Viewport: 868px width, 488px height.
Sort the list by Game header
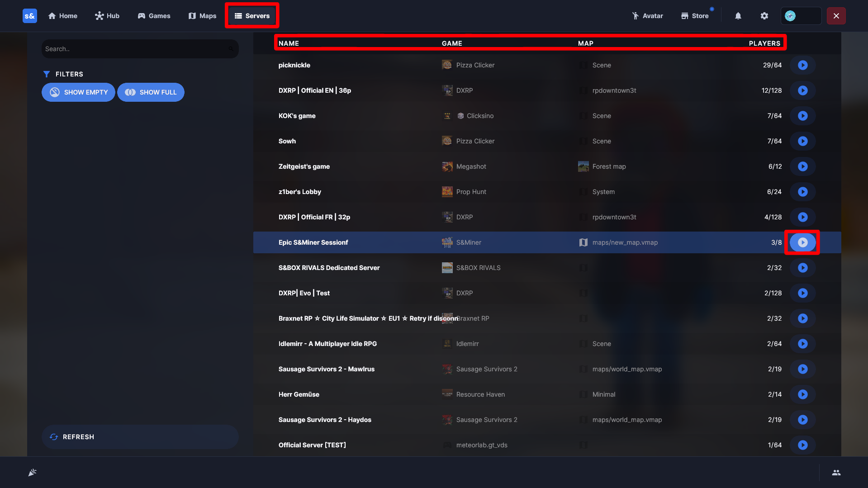click(452, 43)
